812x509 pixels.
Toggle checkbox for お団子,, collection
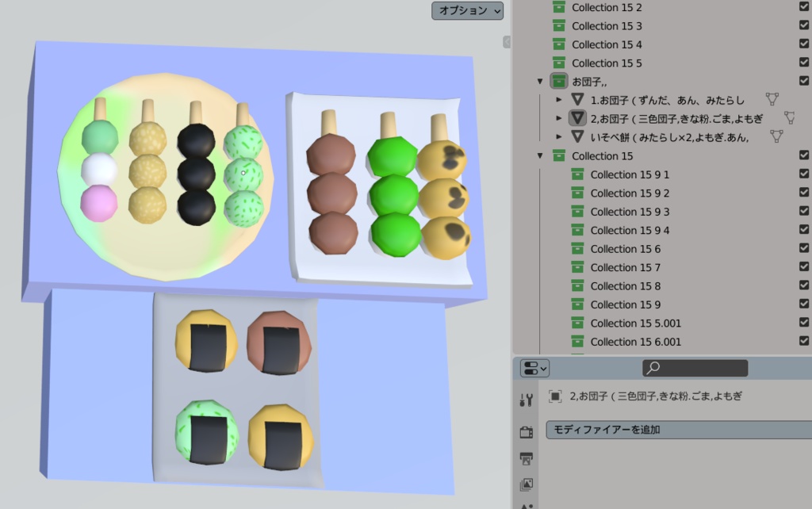tap(804, 81)
